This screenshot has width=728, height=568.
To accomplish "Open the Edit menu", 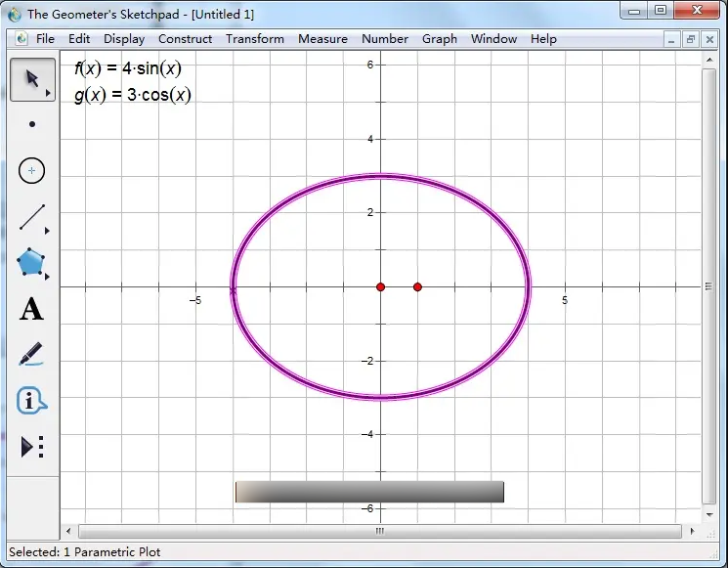I will [79, 39].
